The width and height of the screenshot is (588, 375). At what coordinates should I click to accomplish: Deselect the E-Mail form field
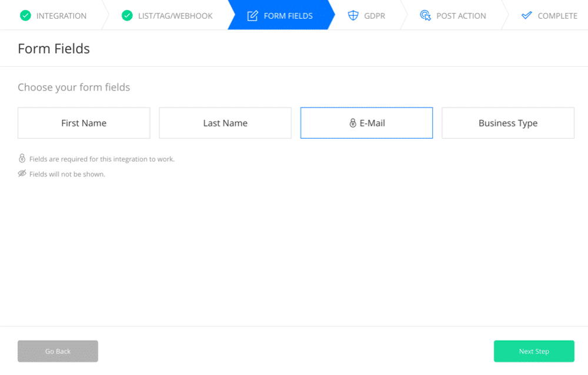click(366, 123)
